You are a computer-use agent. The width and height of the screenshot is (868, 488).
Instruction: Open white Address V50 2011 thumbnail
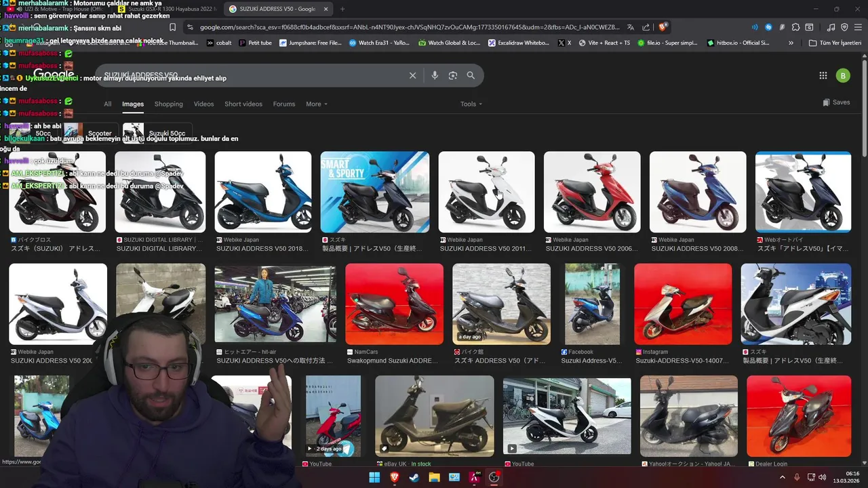pos(486,192)
